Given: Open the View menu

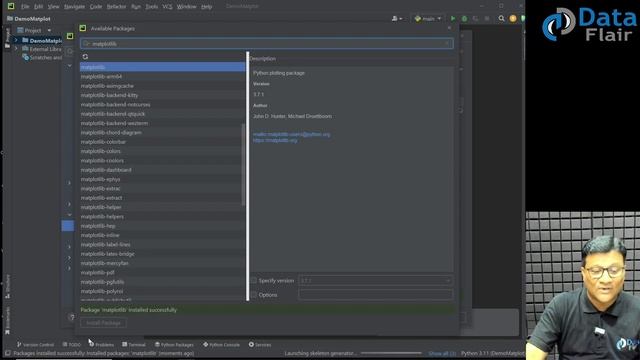Looking at the screenshot, I should point(53,7).
